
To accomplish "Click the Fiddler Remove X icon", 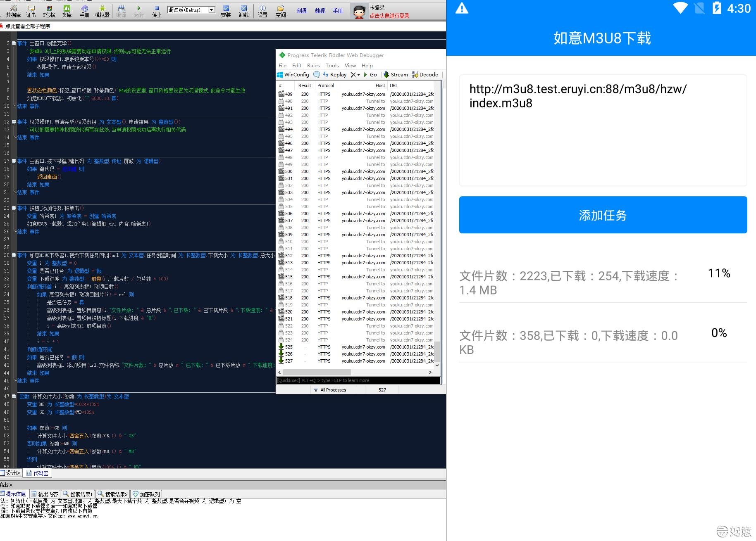I will (x=353, y=75).
